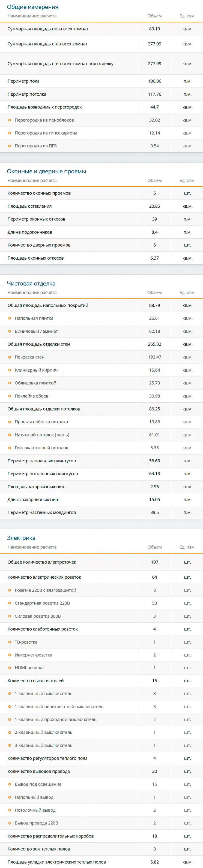Select the Количество зон теплых полов row
Screen dimensions: 203x868
click(x=39, y=849)
